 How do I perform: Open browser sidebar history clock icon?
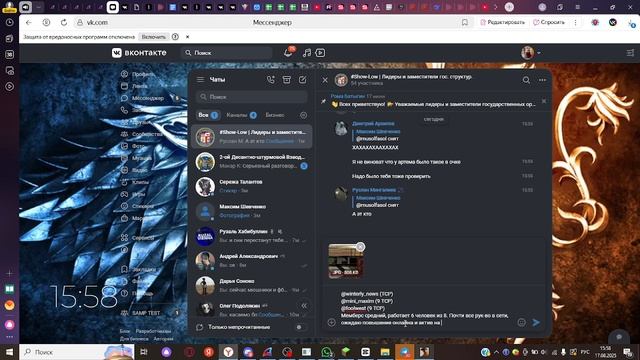9,22
